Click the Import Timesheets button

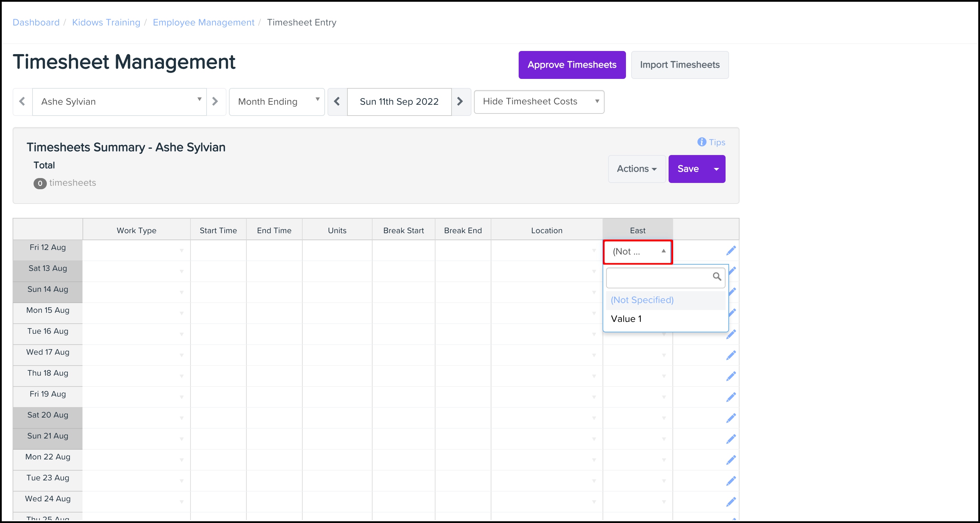pyautogui.click(x=679, y=65)
